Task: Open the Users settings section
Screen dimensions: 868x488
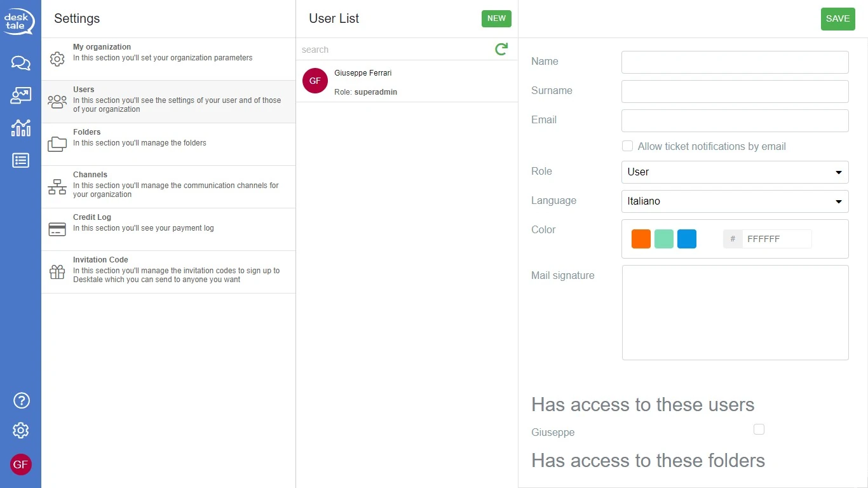Action: [x=168, y=102]
